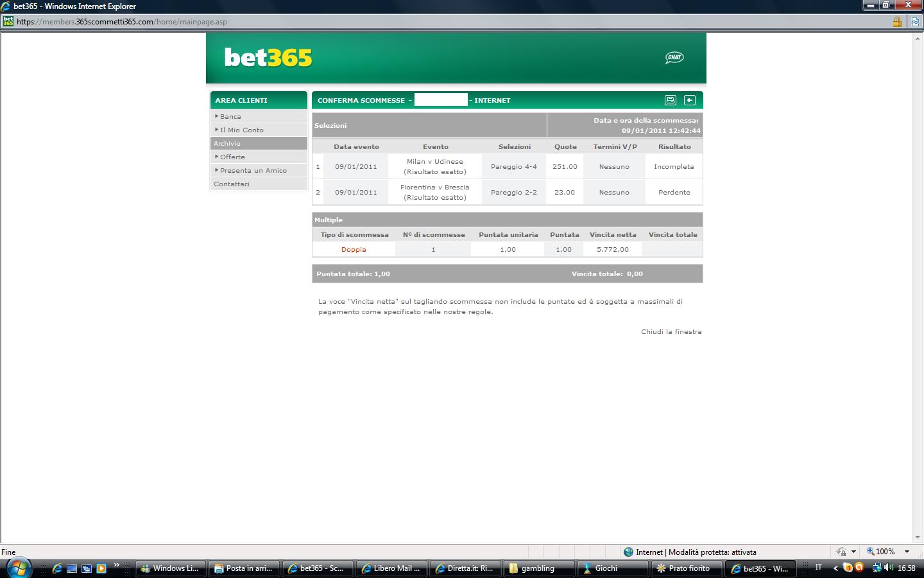Click the address bar URL
This screenshot has width=924, height=578.
122,22
